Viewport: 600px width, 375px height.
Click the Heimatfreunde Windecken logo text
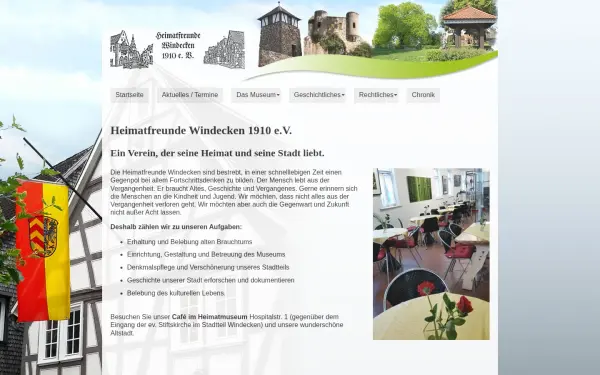(x=178, y=46)
